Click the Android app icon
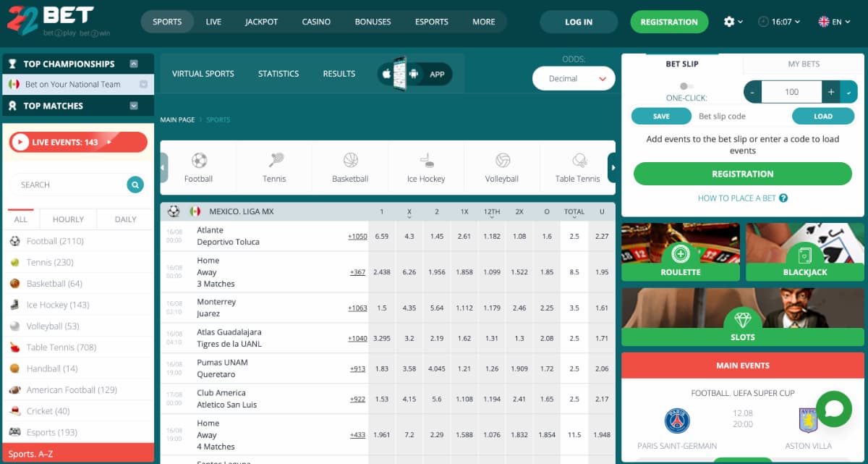 click(x=414, y=74)
